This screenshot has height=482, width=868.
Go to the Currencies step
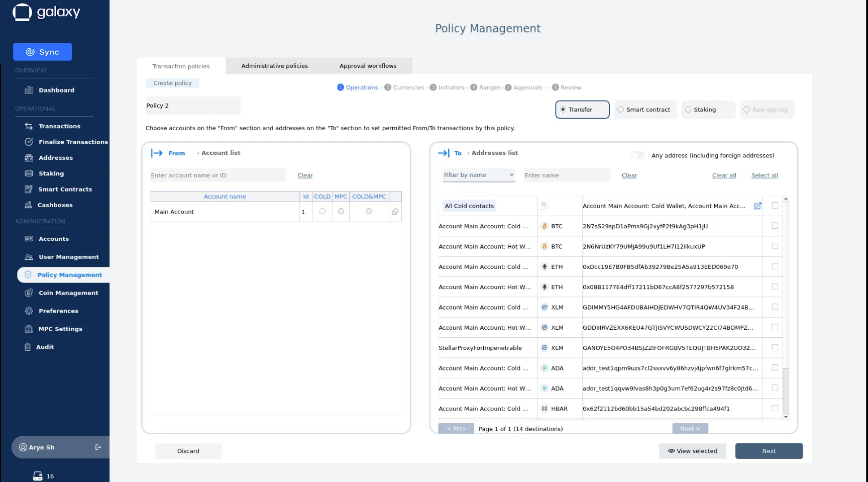click(404, 87)
